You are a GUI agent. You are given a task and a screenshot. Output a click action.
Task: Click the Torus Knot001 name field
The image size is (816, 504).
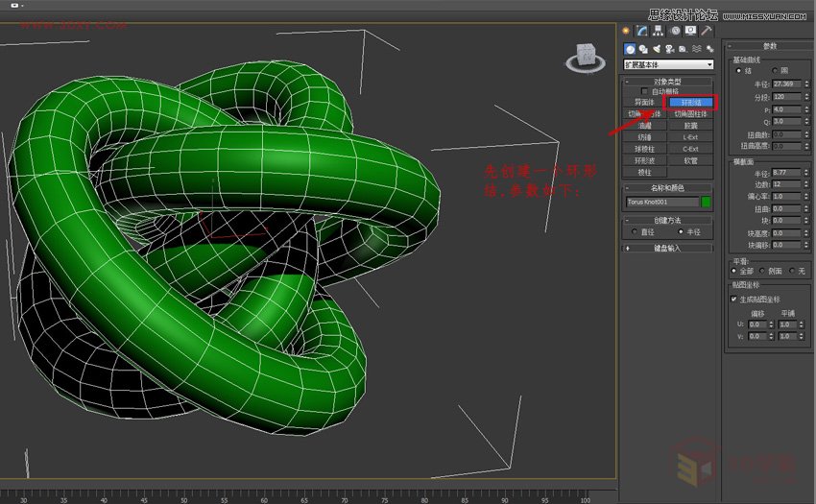(x=660, y=203)
